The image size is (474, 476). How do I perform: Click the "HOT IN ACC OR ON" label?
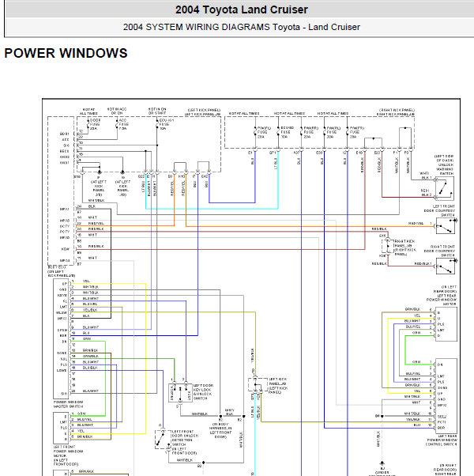(117, 111)
